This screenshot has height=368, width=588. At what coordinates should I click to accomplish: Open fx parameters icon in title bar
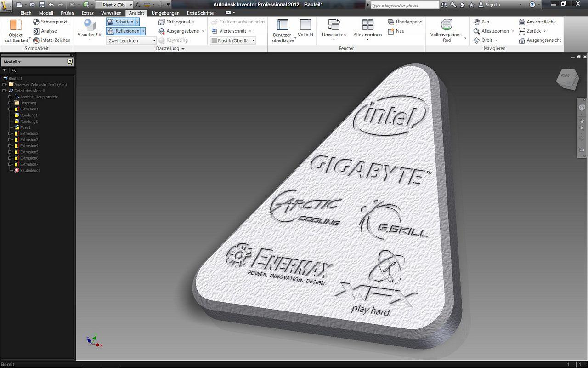(x=137, y=5)
